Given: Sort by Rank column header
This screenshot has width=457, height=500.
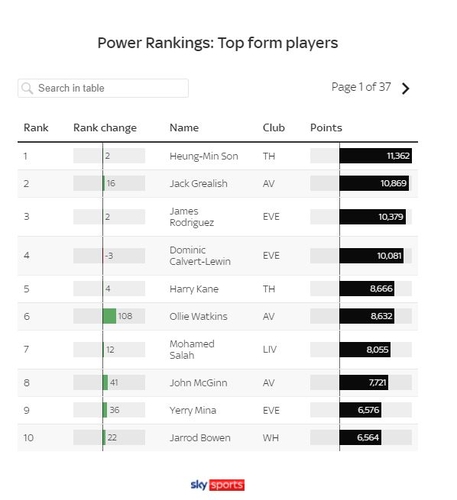Looking at the screenshot, I should 36,128.
